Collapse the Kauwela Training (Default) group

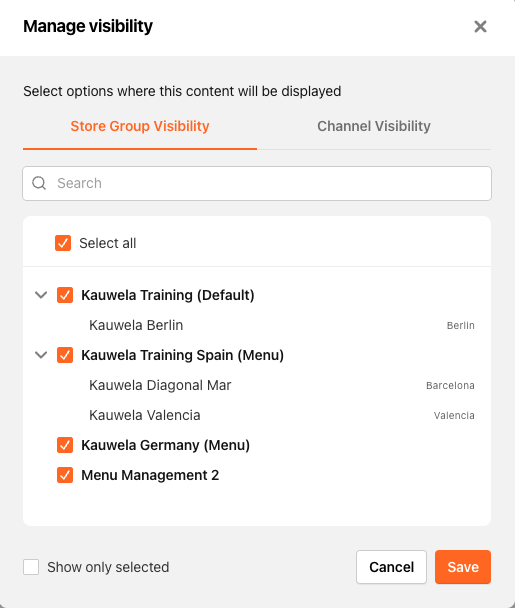pyautogui.click(x=41, y=295)
